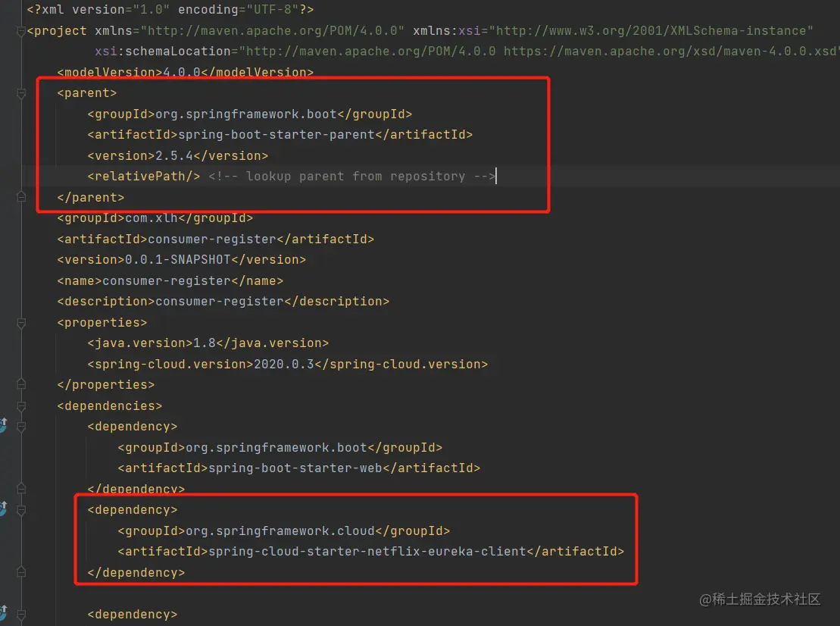840x626 pixels.
Task: Click fold marker beside closing </properties> tag
Action: point(21,384)
